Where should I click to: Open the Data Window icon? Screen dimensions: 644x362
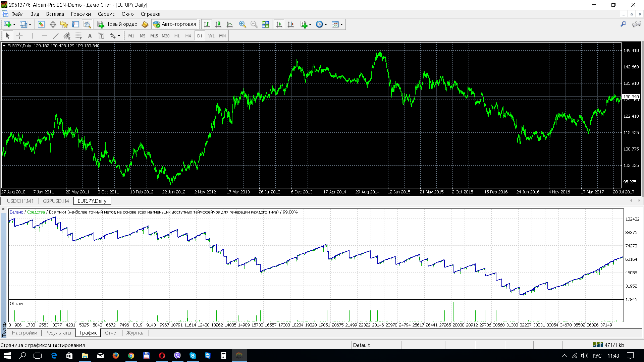(53, 24)
